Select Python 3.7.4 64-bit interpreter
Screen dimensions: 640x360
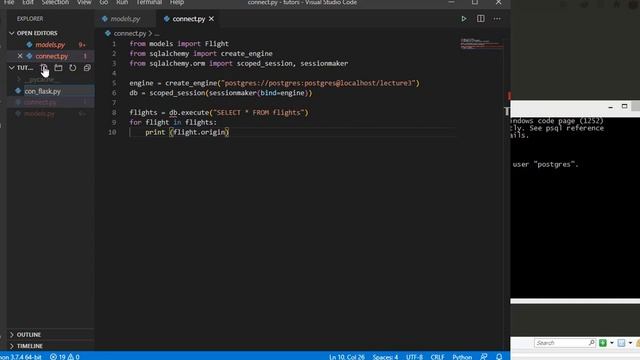[20, 357]
